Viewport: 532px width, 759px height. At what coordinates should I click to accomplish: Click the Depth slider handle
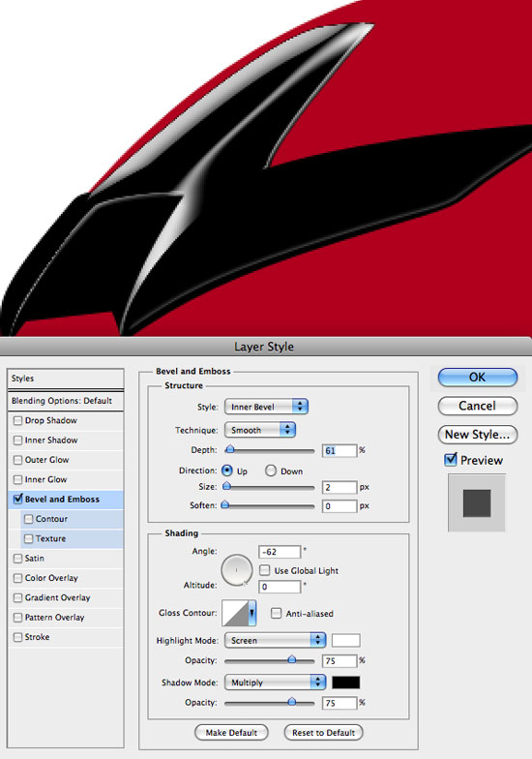pyautogui.click(x=230, y=449)
